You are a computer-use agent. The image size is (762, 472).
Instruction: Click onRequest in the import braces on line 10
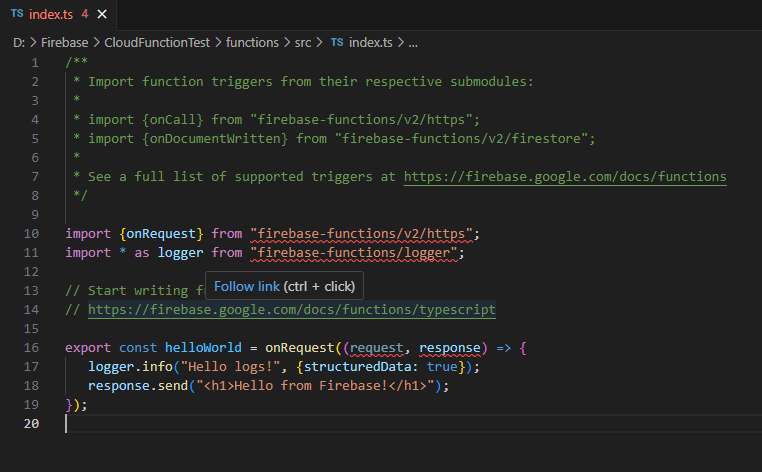[x=161, y=234]
